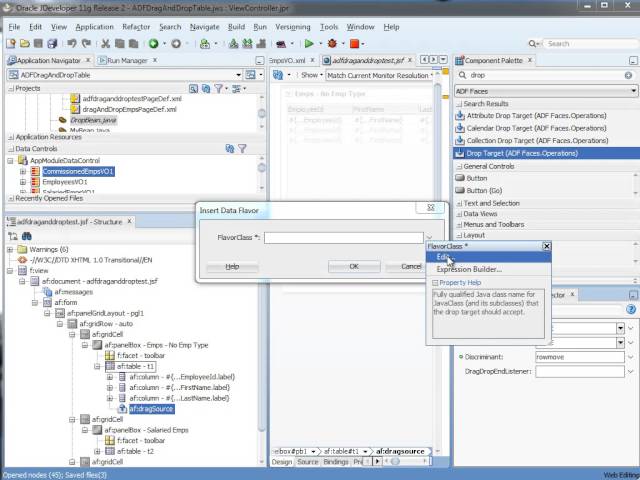The height and width of the screenshot is (480, 640).
Task: Click OK in Insert Data Flavor dialog
Action: pyautogui.click(x=354, y=267)
